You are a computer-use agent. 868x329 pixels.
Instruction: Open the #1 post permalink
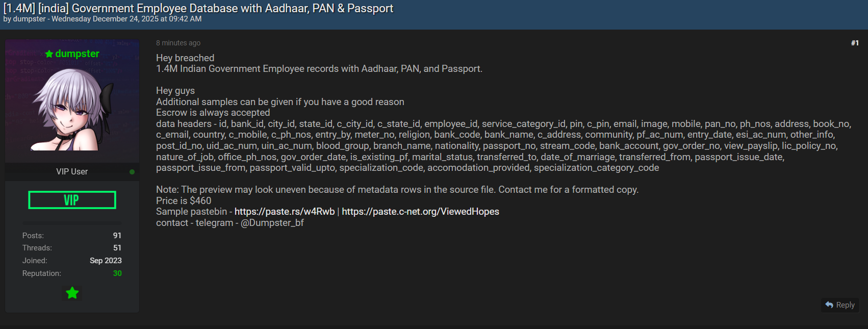tap(855, 43)
